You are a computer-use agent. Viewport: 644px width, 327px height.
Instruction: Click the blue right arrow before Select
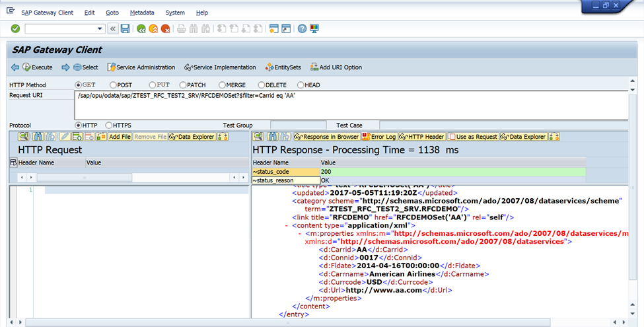(65, 67)
